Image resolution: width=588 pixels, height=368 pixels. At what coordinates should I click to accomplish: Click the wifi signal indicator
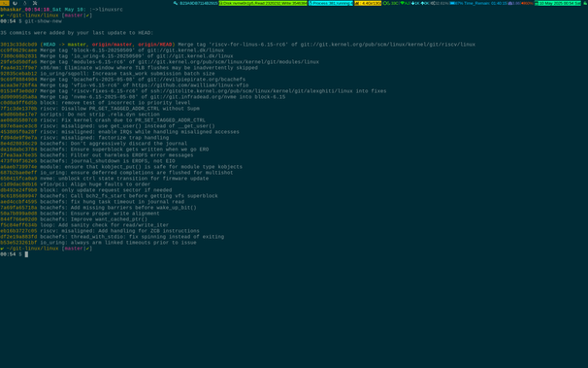[405, 3]
